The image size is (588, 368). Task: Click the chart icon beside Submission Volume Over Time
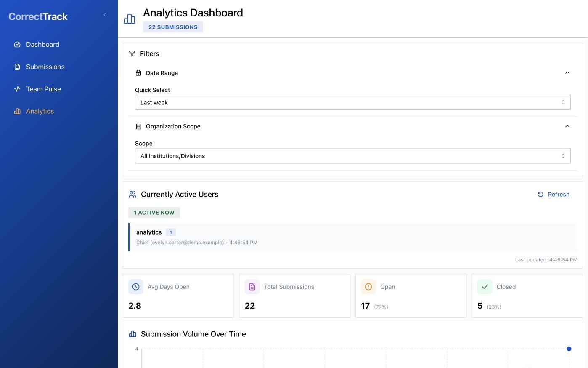tap(132, 334)
